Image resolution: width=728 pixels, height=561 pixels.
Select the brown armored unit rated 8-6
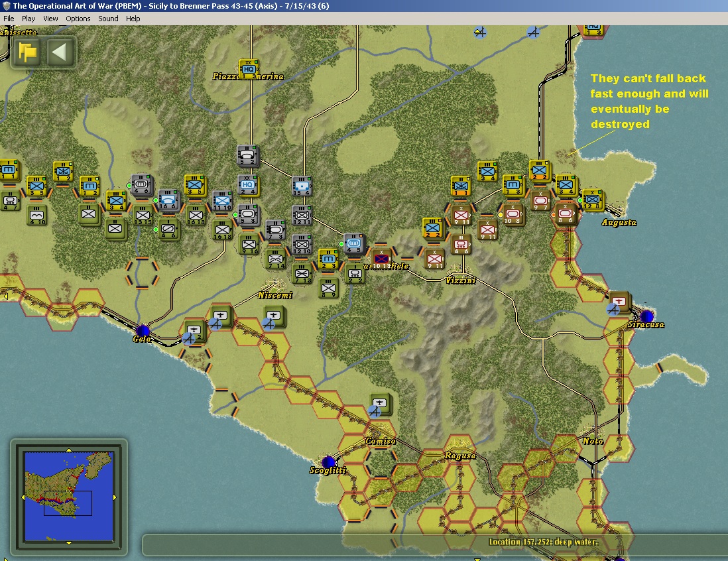pos(566,215)
